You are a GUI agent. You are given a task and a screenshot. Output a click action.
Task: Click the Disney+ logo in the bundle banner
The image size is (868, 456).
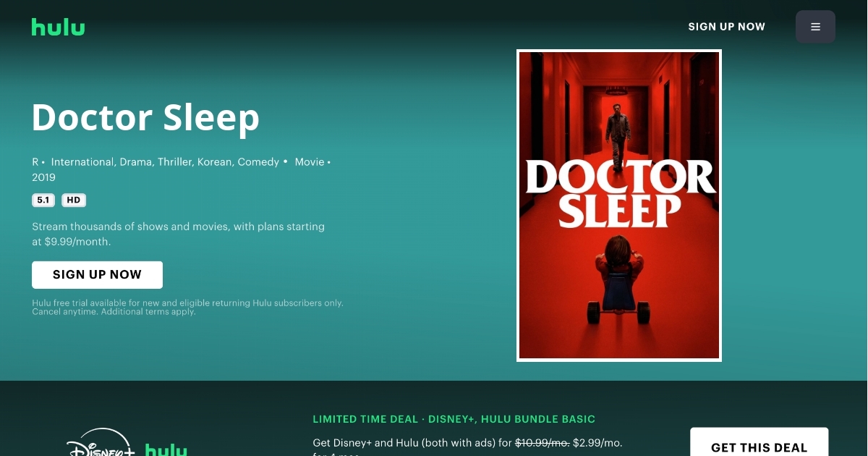point(101,443)
